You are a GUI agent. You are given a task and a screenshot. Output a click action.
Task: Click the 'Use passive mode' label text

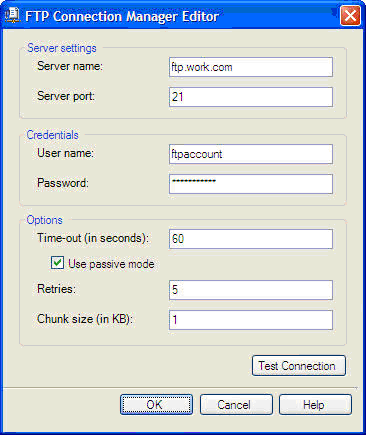tap(111, 264)
